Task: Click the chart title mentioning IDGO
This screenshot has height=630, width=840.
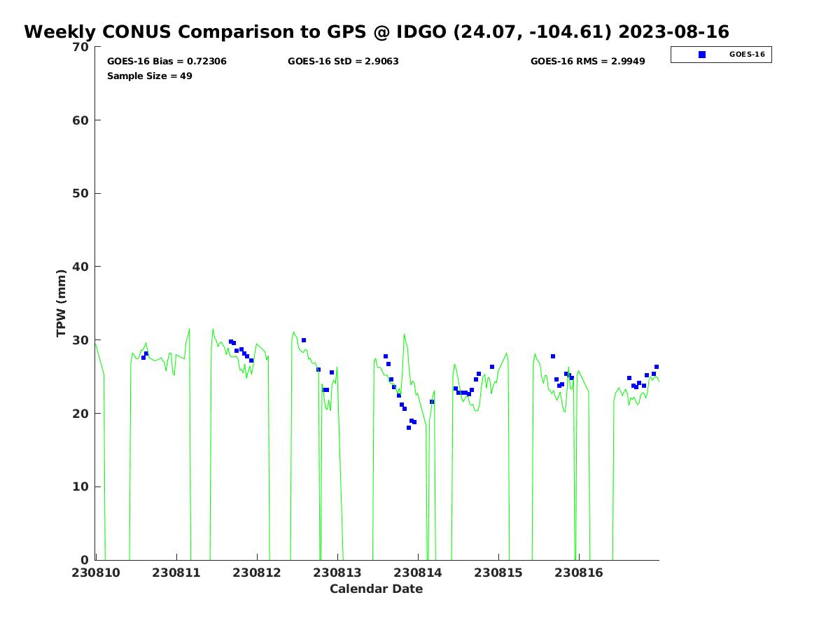Action: coord(377,32)
